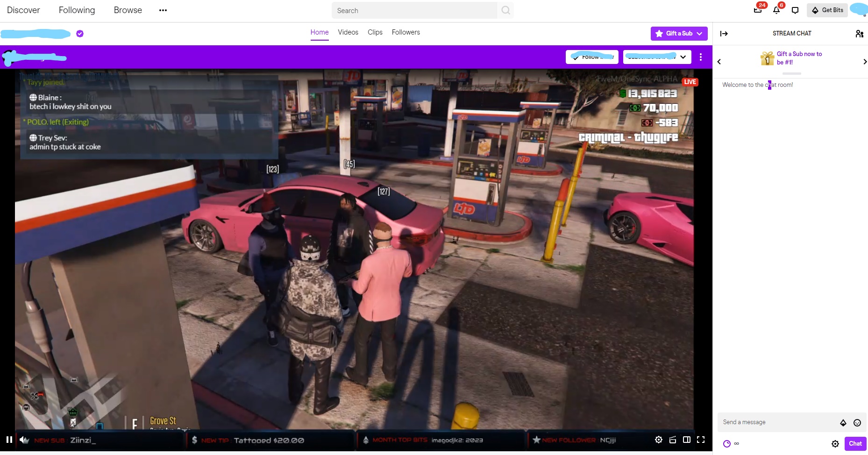Switch to the Clips tab
This screenshot has width=868, height=455.
[x=375, y=32]
